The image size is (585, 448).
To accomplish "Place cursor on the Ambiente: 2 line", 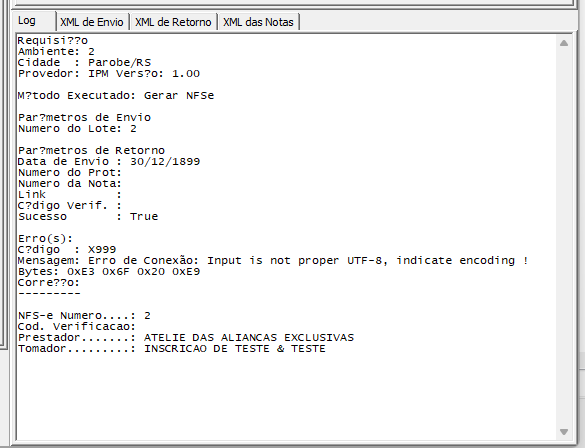I will coord(56,51).
